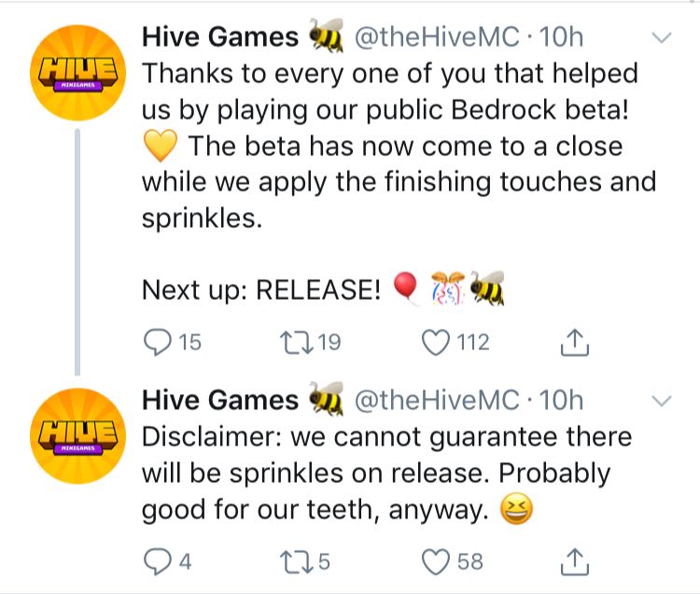
Task: Open the first tweet's chevron options menu
Action: [661, 38]
